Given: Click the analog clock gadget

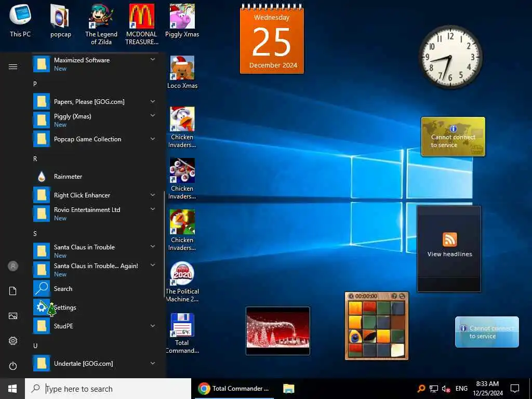Looking at the screenshot, I should tap(450, 57).
